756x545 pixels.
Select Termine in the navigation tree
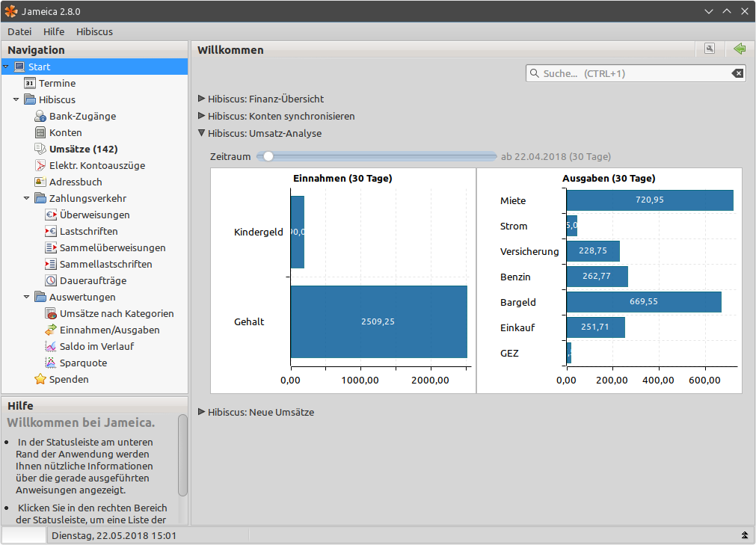(x=58, y=83)
